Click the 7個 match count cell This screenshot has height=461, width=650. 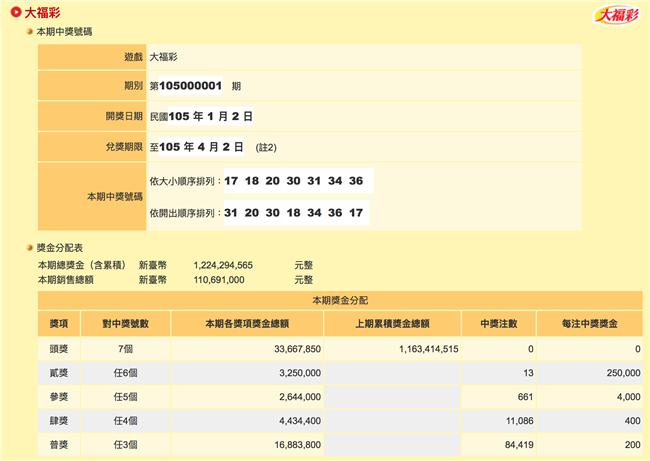[126, 349]
